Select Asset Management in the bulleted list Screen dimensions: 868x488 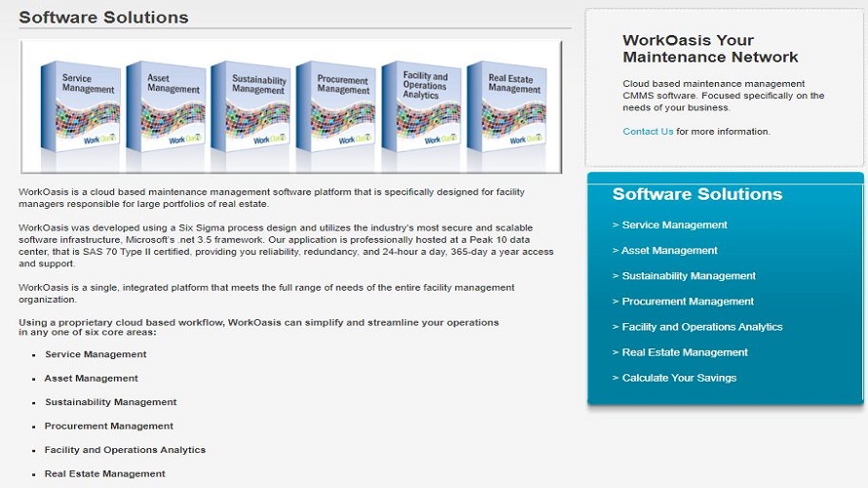pyautogui.click(x=92, y=379)
